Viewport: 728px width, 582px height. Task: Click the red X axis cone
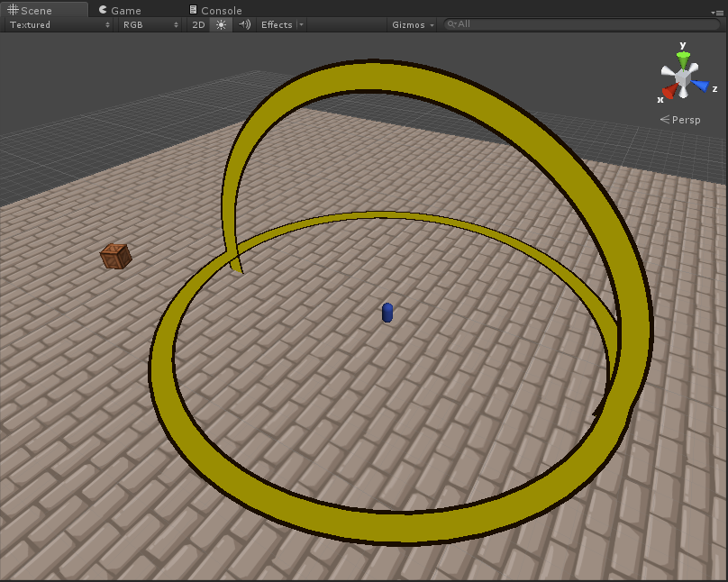(x=669, y=91)
